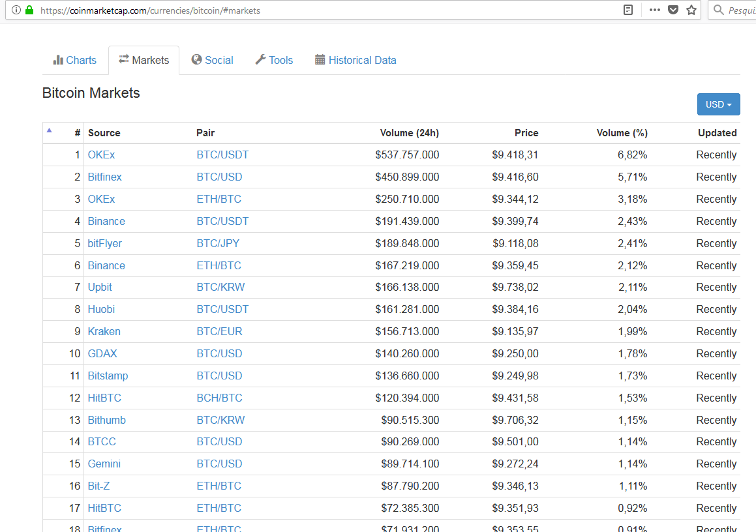
Task: Bookmark this page with the star icon
Action: [x=691, y=10]
